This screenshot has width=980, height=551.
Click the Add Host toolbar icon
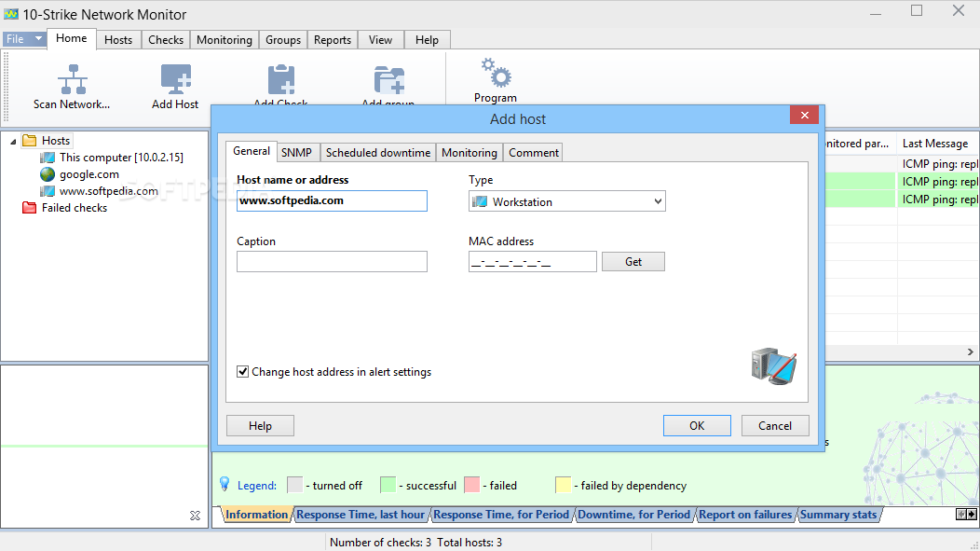click(x=176, y=79)
